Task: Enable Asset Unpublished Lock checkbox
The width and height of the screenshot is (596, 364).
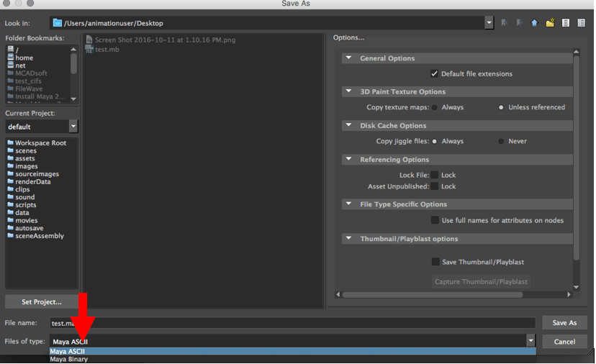Action: coord(435,186)
